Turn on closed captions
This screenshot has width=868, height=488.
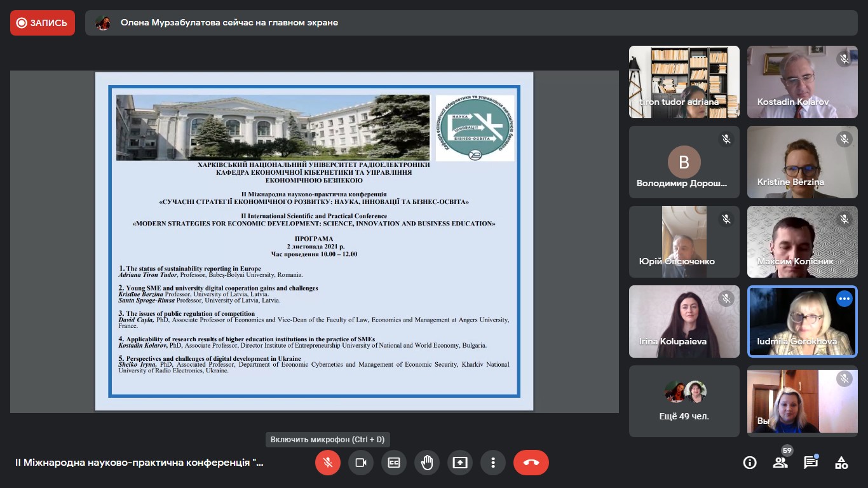(394, 463)
